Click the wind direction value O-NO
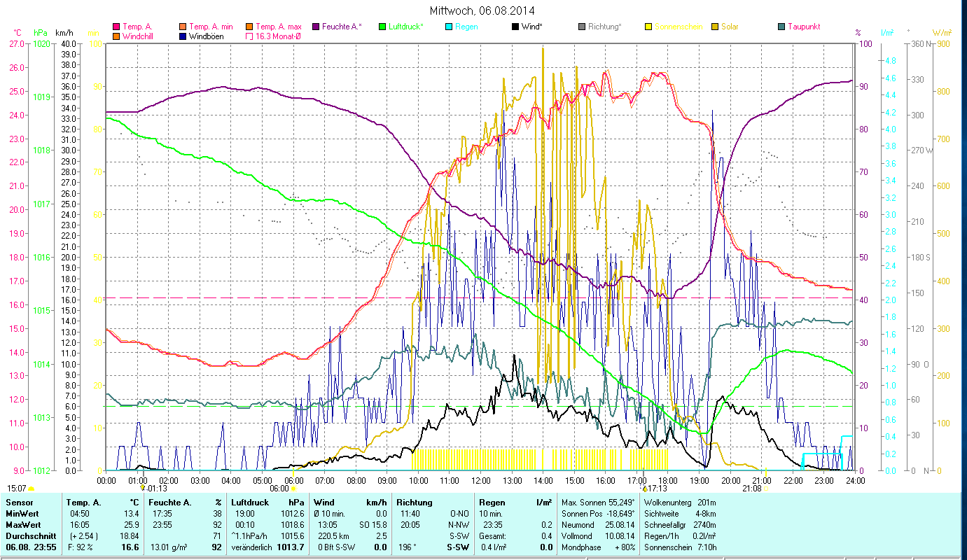The width and height of the screenshot is (967, 560). pos(459,513)
